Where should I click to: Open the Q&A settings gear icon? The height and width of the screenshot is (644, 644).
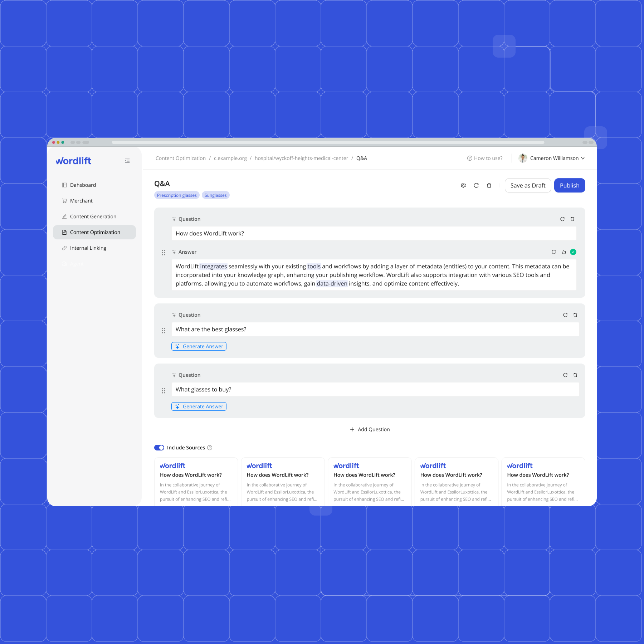click(463, 185)
